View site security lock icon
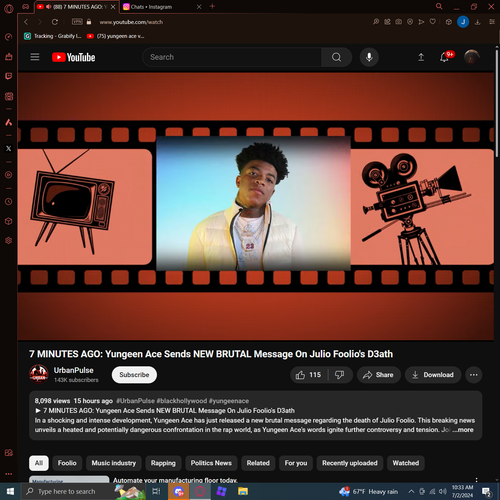This screenshot has width=500, height=500. point(89,22)
